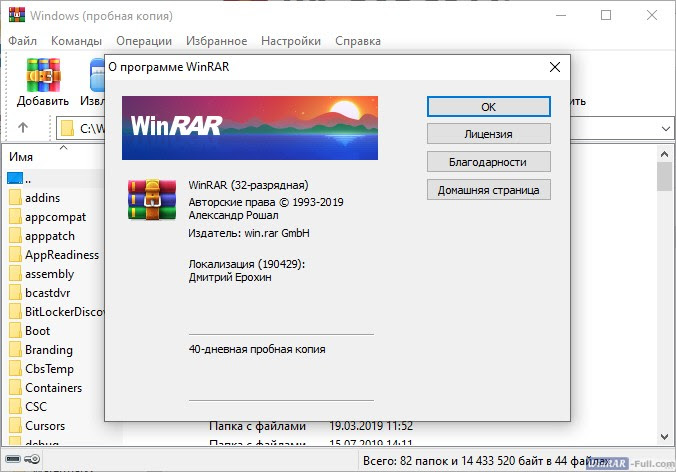Click the Boot folder icon
This screenshot has height=472, width=676.
[x=16, y=331]
